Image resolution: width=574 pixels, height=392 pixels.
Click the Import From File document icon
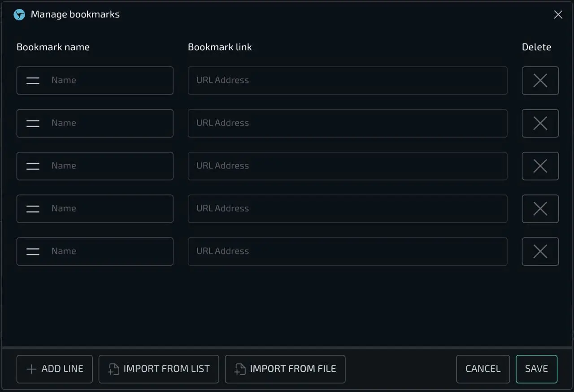(240, 369)
